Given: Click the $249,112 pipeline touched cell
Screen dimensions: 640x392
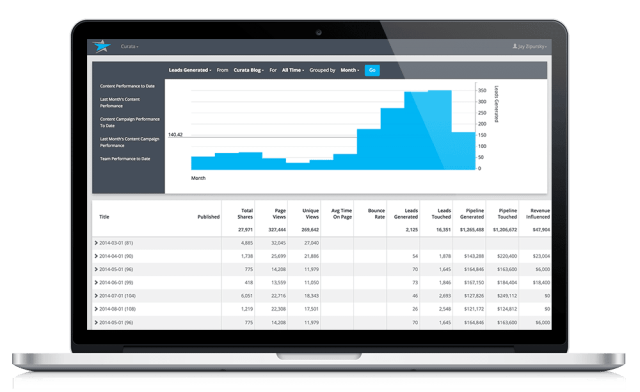Looking at the screenshot, I should pos(507,296).
